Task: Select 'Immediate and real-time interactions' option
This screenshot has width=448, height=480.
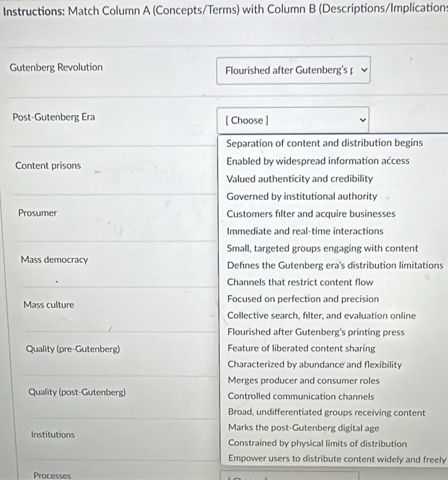Action: pos(305,231)
